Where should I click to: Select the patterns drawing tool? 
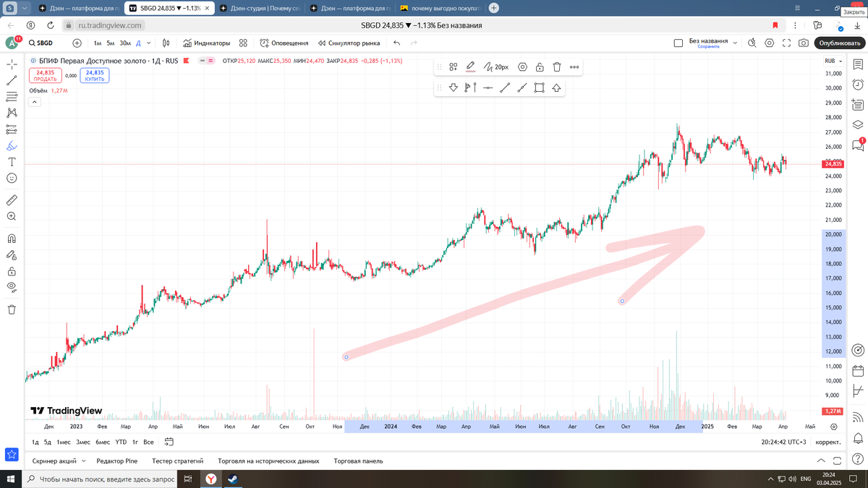(x=12, y=113)
